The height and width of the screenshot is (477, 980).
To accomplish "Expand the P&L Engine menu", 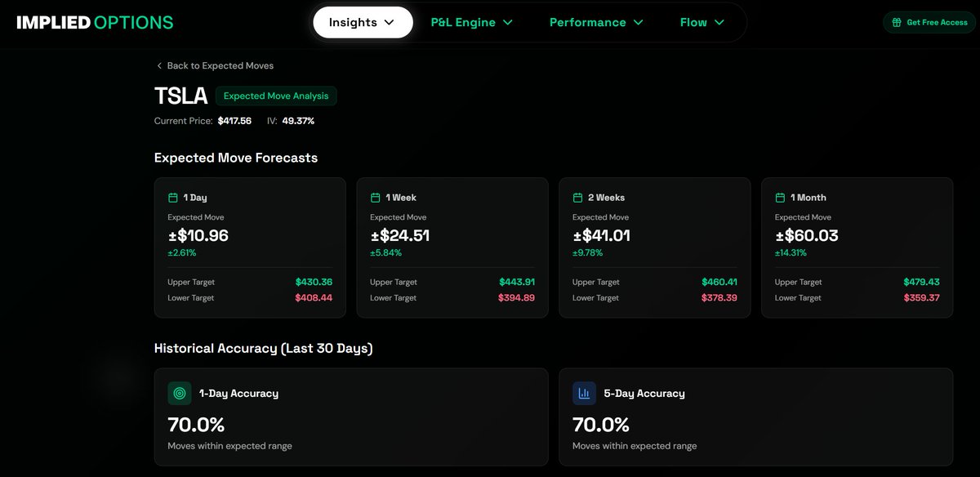I will click(472, 22).
